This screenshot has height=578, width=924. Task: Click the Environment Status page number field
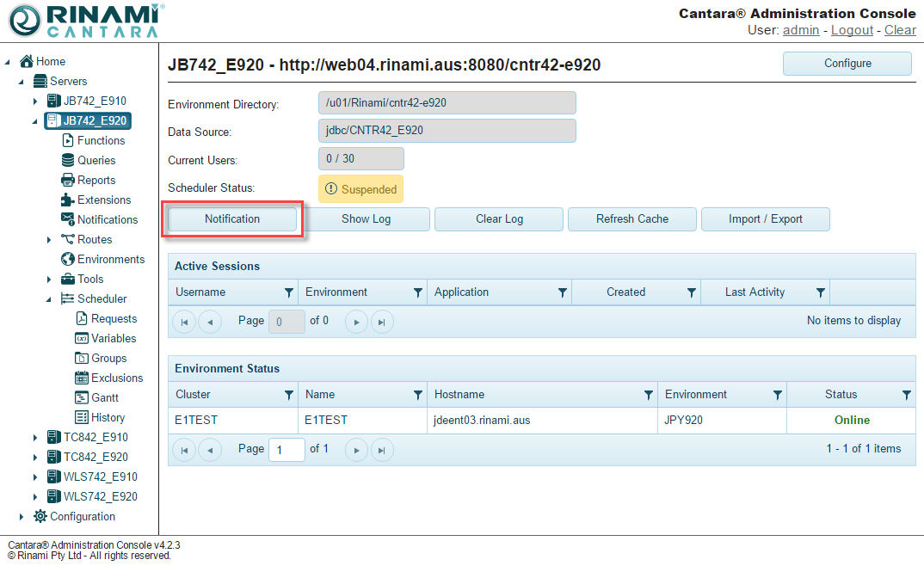(x=286, y=449)
